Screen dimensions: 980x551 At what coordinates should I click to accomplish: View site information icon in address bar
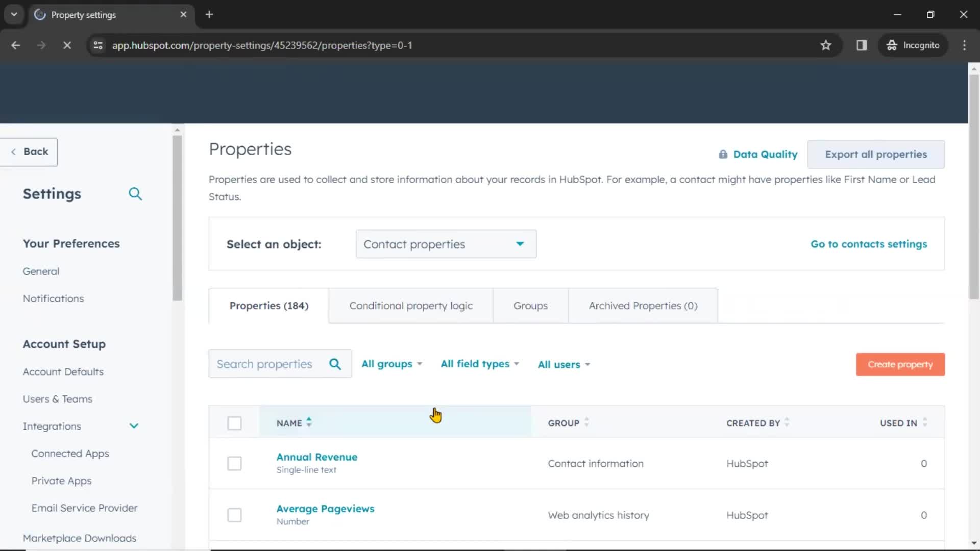(x=98, y=45)
